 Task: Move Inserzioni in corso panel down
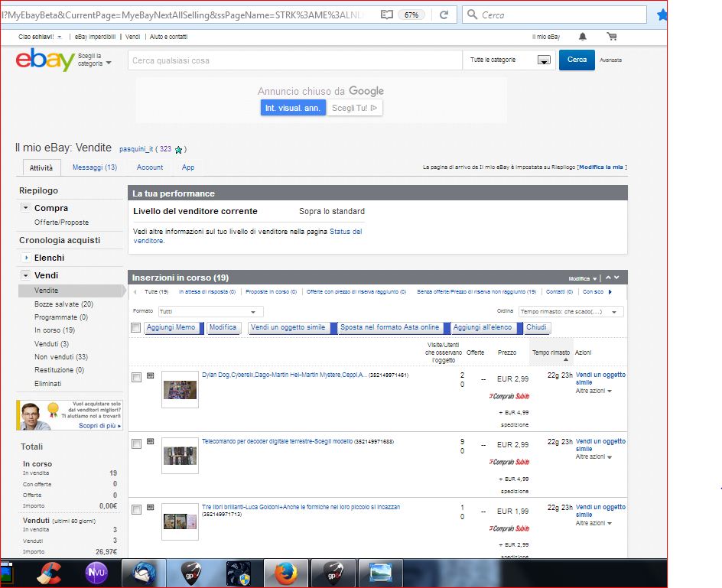tap(616, 278)
